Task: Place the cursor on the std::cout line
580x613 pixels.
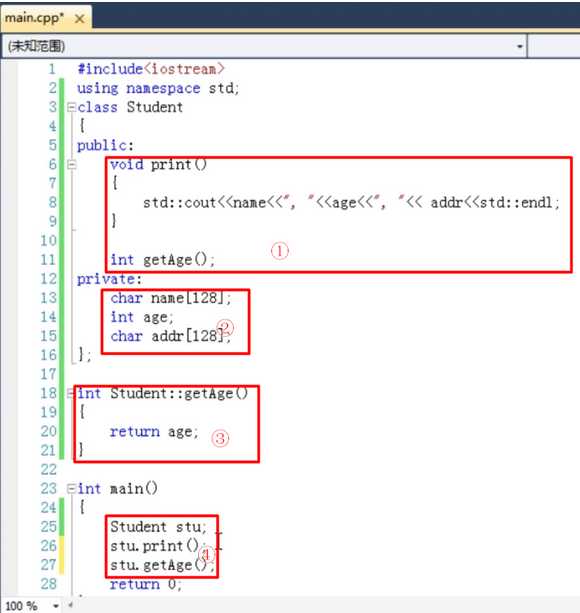Action: pos(351,203)
